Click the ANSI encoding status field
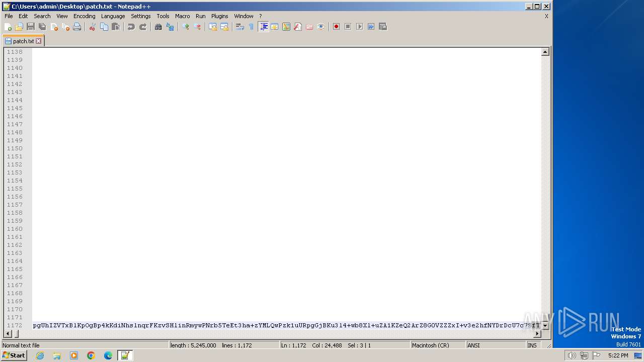Image resolution: width=644 pixels, height=362 pixels. pos(495,345)
